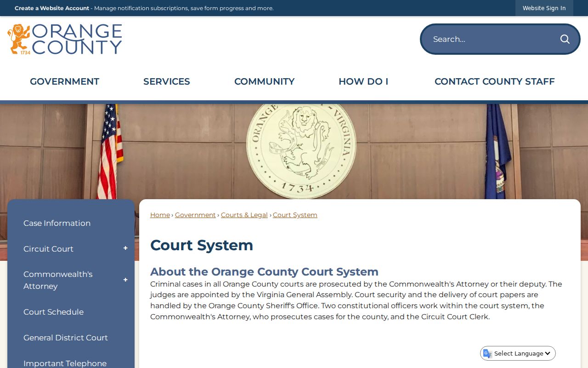Click the Court System page heading

[x=202, y=245]
